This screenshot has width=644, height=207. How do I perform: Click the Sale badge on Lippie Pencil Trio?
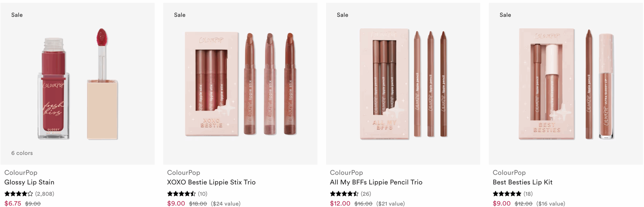point(342,15)
